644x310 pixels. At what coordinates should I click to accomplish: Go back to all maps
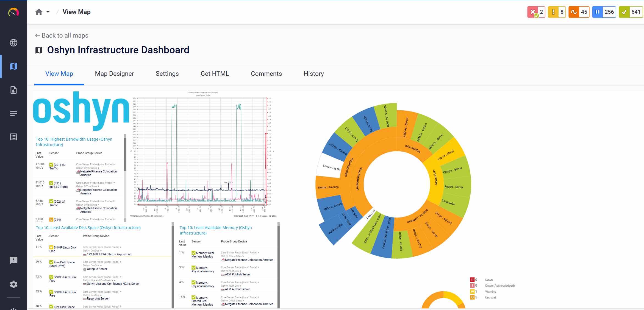(62, 35)
